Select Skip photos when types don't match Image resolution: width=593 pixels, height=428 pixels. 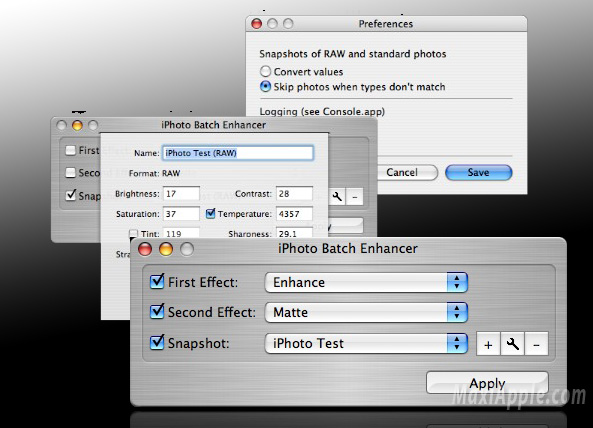tap(265, 87)
